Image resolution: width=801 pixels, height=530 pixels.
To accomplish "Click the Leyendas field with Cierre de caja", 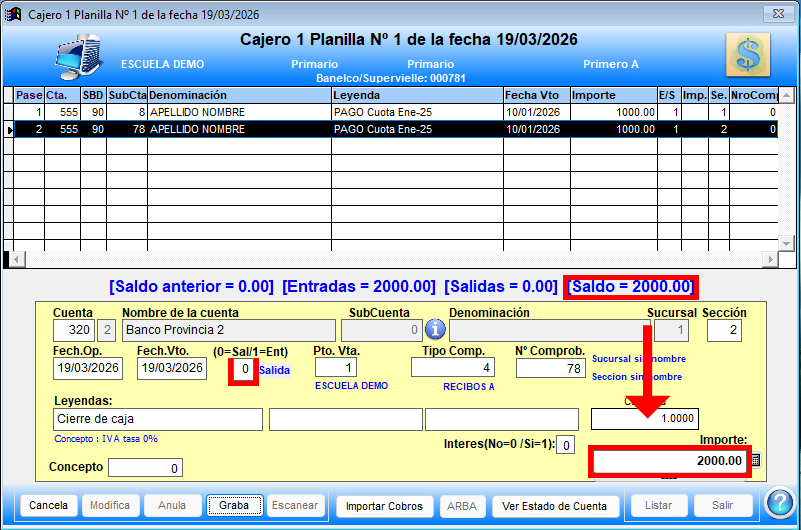I will click(157, 419).
